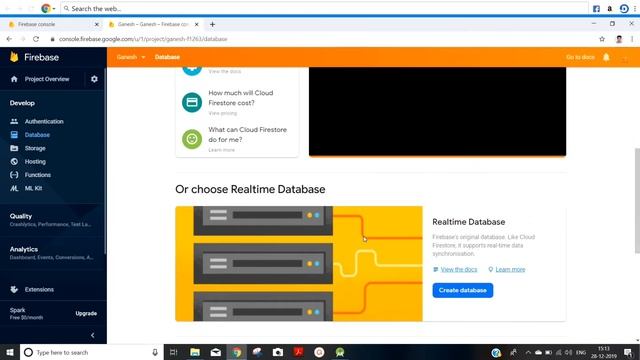The width and height of the screenshot is (640, 360).
Task: Open the new tab plus button
Action: pyautogui.click(x=212, y=24)
